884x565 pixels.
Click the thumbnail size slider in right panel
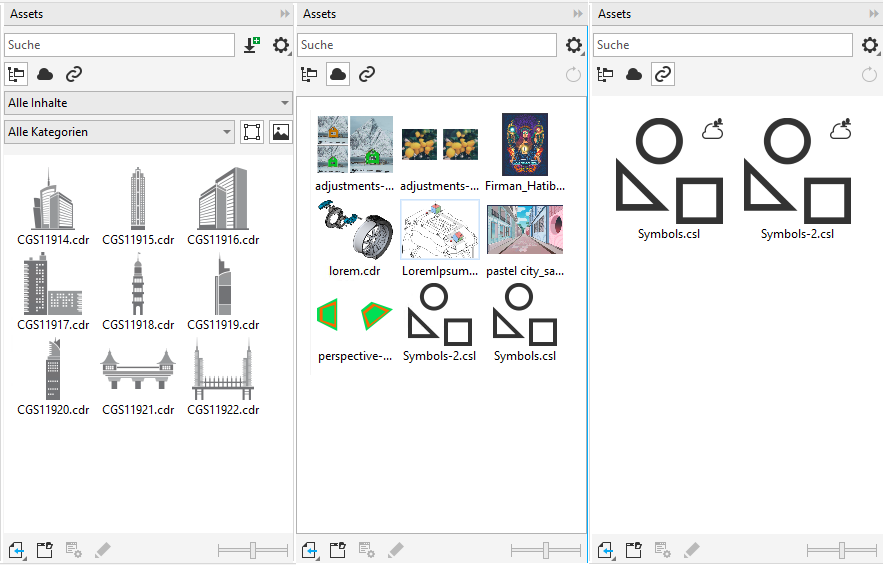842,549
